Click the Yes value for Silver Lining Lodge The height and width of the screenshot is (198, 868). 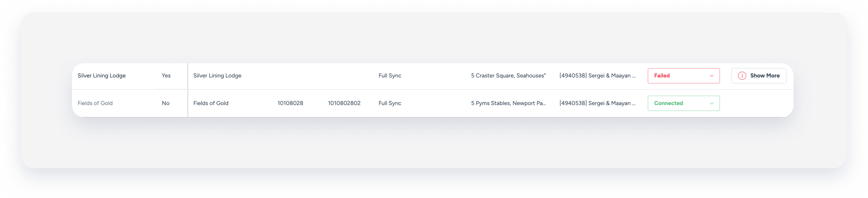166,76
